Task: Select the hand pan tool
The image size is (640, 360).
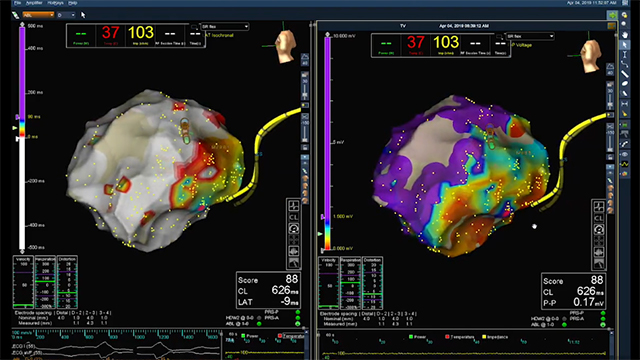Action: click(x=624, y=35)
